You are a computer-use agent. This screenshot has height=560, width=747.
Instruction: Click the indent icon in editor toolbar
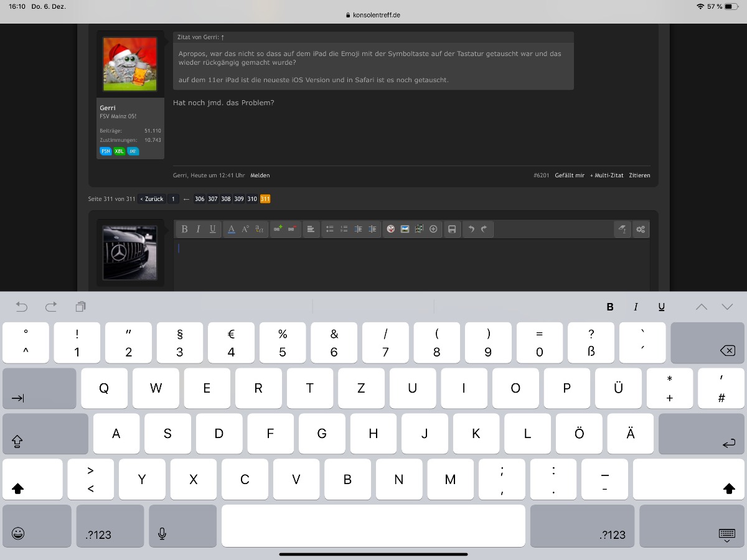point(372,229)
